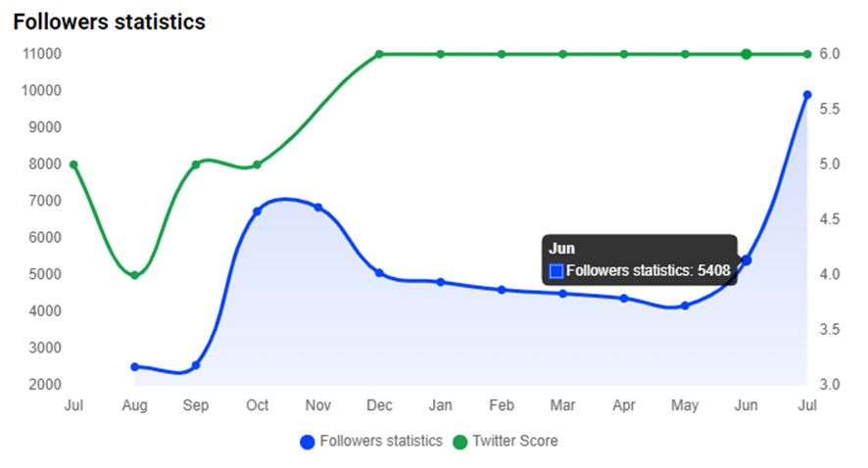Toggle the green Twitter Score legend circle
The height and width of the screenshot is (468, 868).
click(460, 442)
